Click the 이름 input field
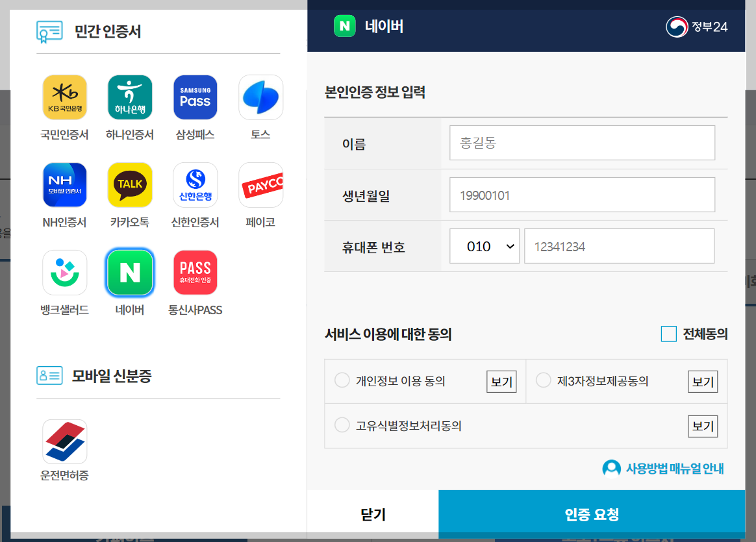The image size is (756, 542). tap(582, 143)
